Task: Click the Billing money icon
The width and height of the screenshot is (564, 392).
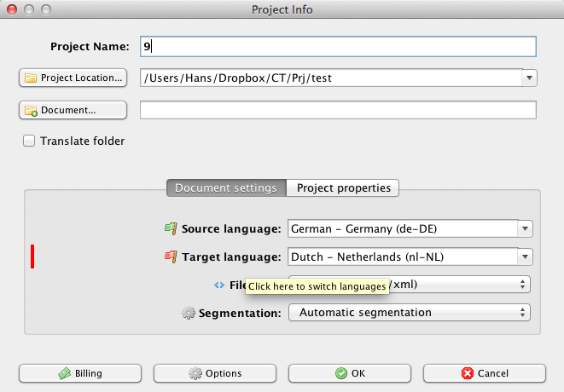Action: pyautogui.click(x=65, y=373)
